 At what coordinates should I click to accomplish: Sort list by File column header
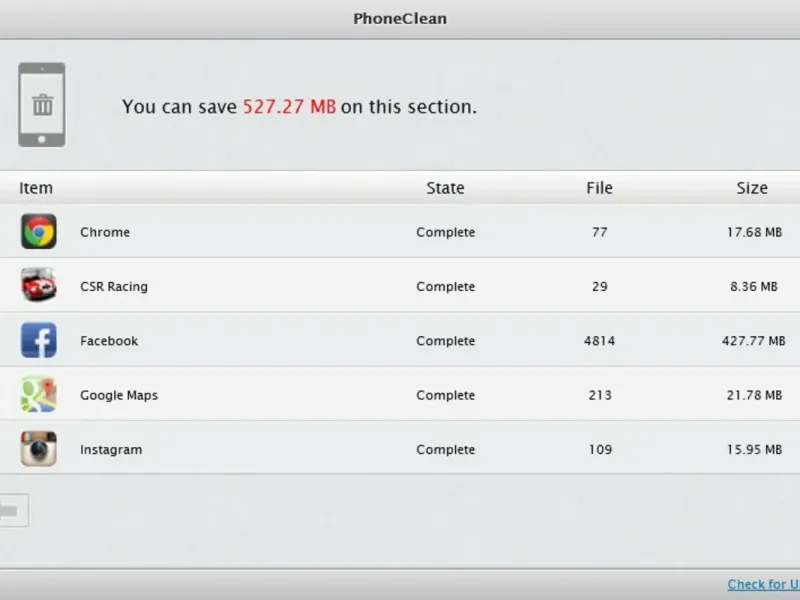(599, 188)
